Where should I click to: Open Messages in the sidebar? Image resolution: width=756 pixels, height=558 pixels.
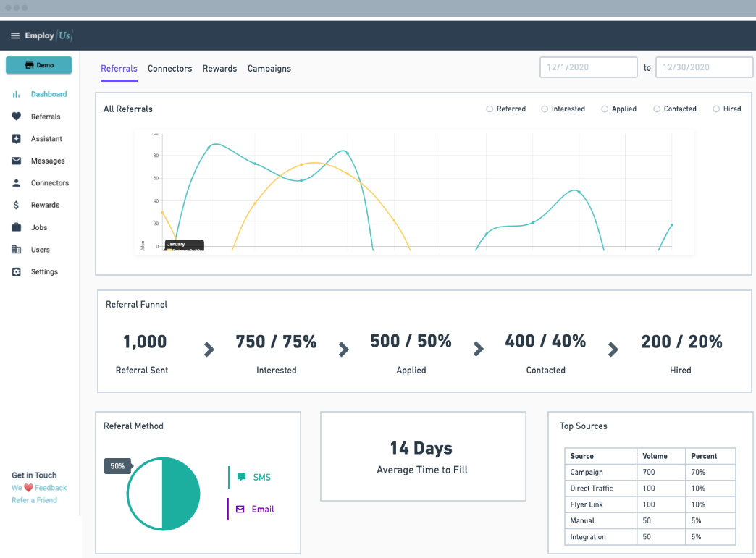click(x=48, y=161)
